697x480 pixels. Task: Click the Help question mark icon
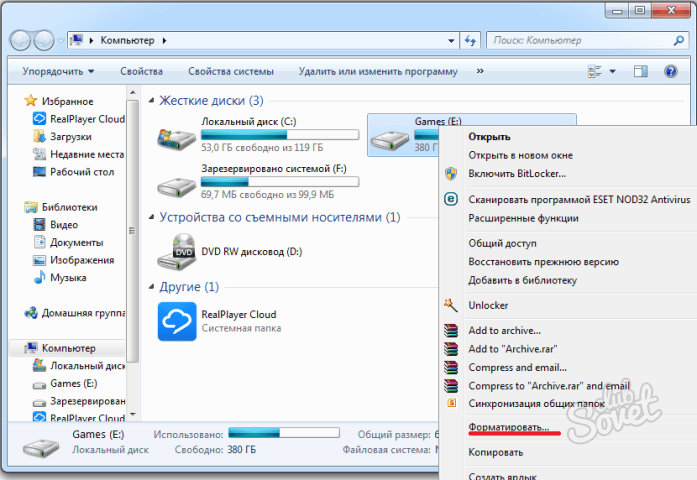click(x=670, y=71)
